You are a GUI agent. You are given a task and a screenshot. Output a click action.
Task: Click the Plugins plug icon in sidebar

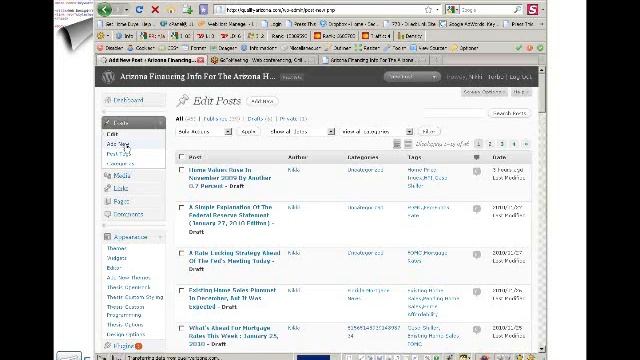[x=108, y=346]
